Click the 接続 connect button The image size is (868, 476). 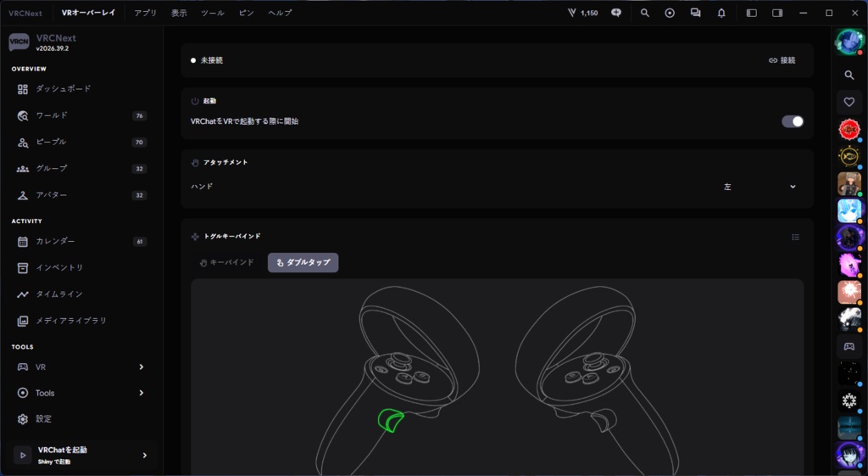click(782, 60)
